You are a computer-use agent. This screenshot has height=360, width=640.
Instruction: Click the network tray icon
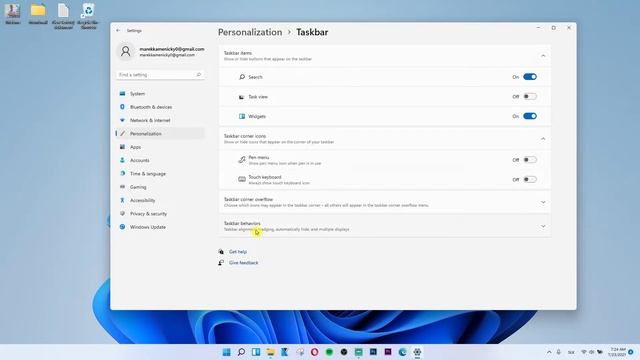click(584, 352)
